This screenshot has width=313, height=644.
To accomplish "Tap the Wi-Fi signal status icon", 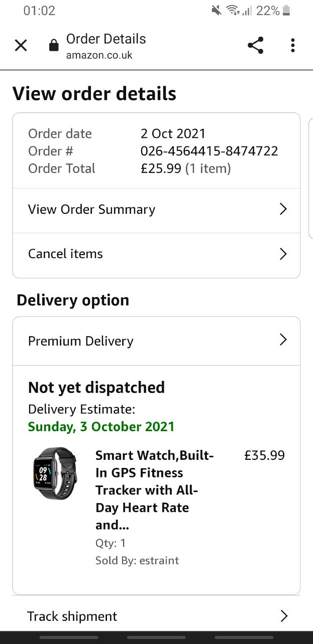I will click(x=233, y=11).
